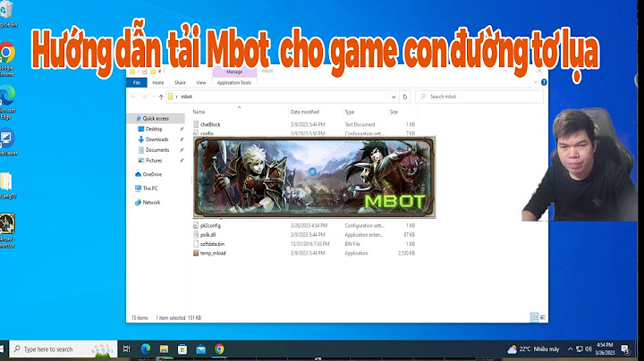Open clock and calendar 4:54 PM
This screenshot has height=361, width=644.
click(x=605, y=348)
